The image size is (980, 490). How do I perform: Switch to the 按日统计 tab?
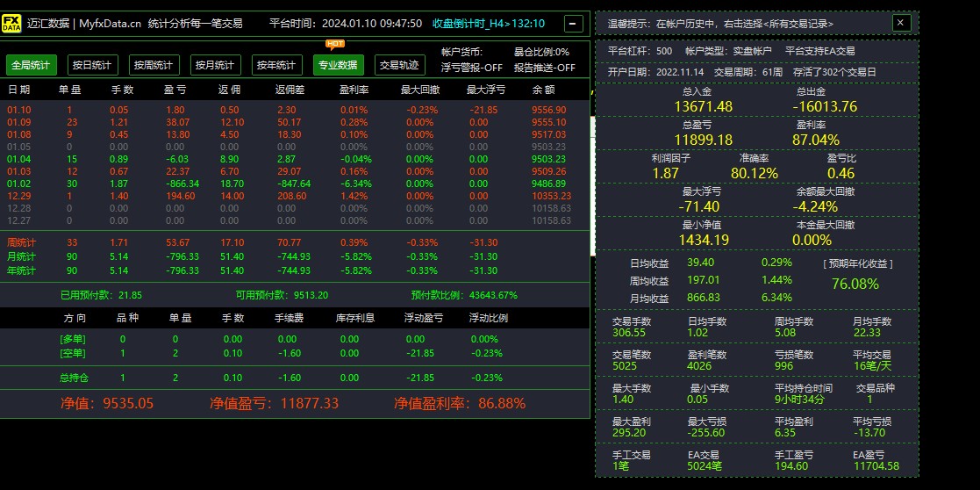pyautogui.click(x=92, y=65)
